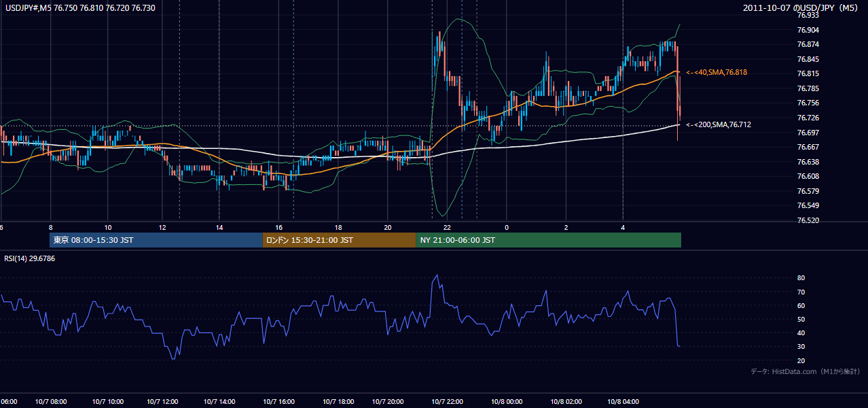Click the 10/7 18:00 date-time axis label
The image size is (868, 408).
[x=337, y=402]
